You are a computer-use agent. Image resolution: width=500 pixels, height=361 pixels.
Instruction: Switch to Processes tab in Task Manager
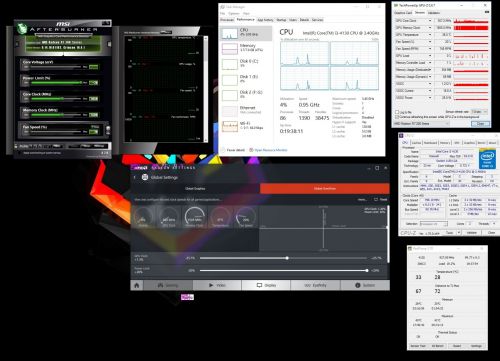(x=227, y=20)
